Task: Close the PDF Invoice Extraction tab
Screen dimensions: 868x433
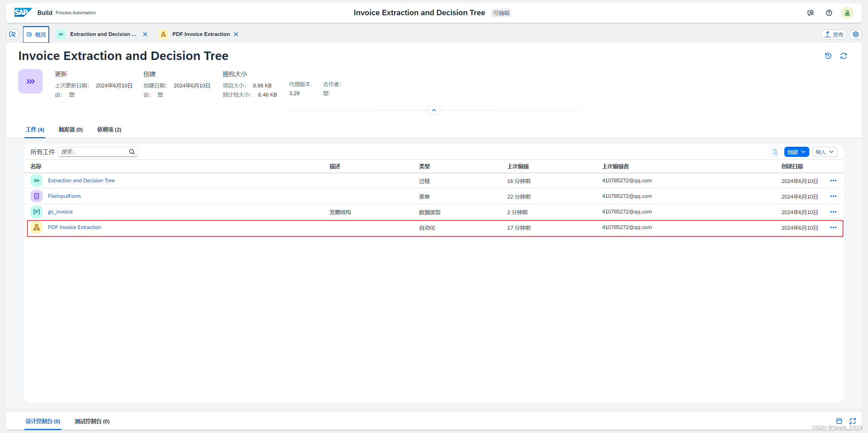Action: (236, 34)
